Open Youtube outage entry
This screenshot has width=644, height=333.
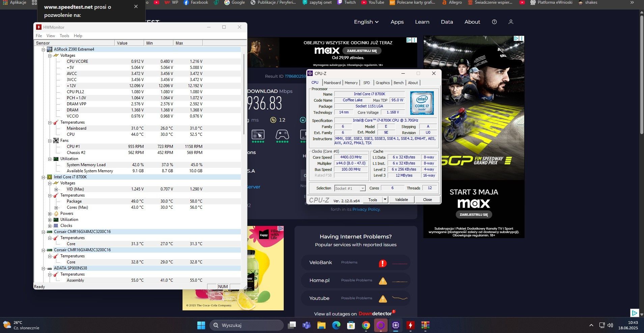(356, 298)
